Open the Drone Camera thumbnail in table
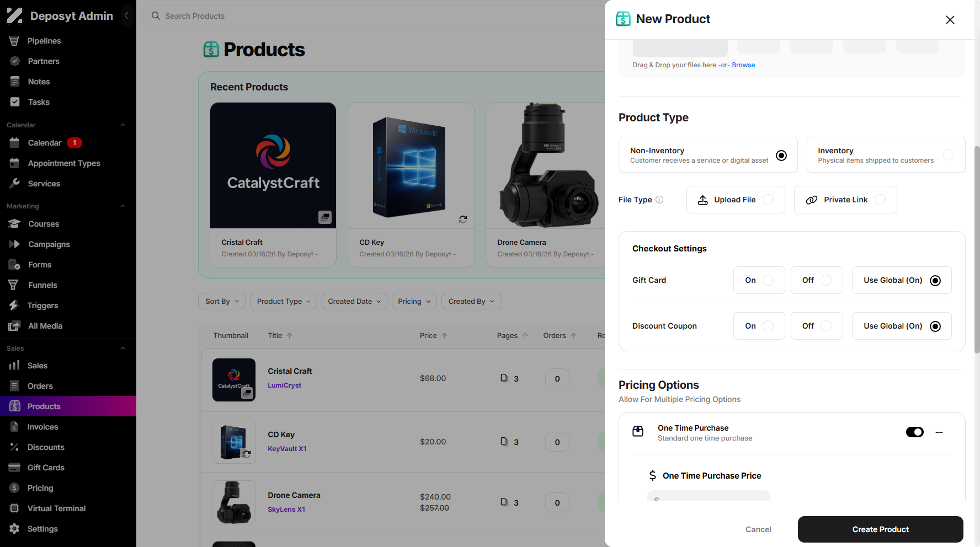The image size is (980, 547). click(234, 502)
